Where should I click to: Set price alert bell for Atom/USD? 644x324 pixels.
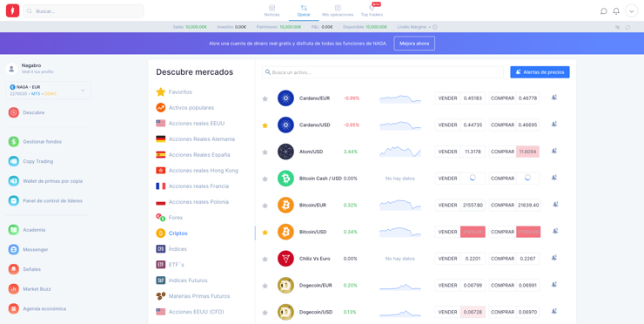(554, 151)
